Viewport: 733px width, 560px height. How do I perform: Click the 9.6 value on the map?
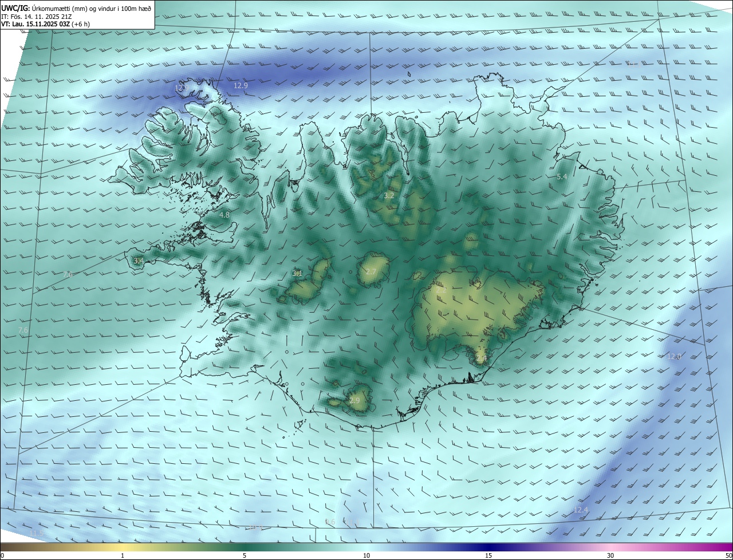coord(330,522)
